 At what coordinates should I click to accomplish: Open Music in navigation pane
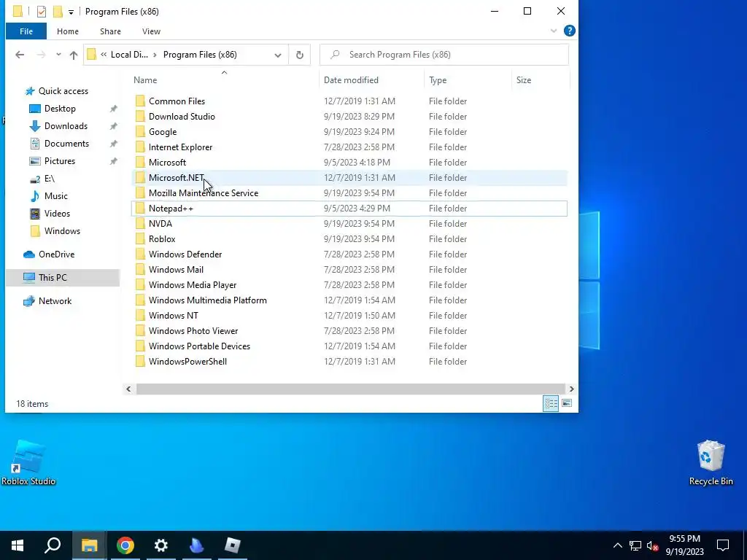tap(55, 196)
